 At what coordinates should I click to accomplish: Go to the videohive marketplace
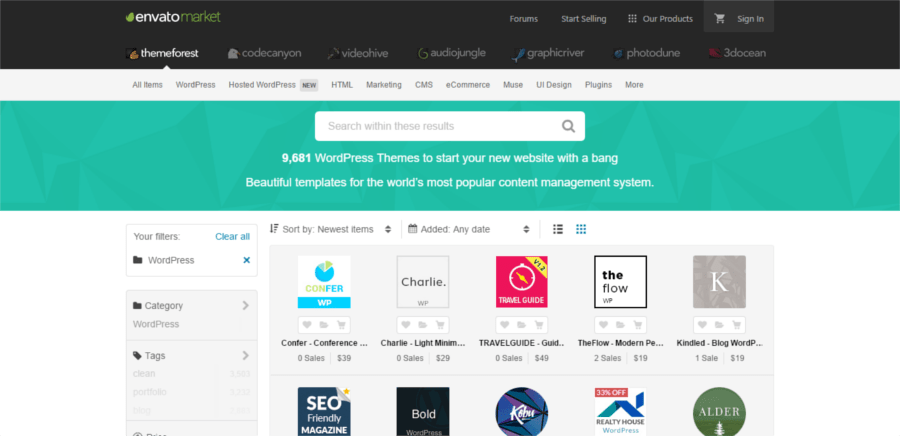point(358,53)
